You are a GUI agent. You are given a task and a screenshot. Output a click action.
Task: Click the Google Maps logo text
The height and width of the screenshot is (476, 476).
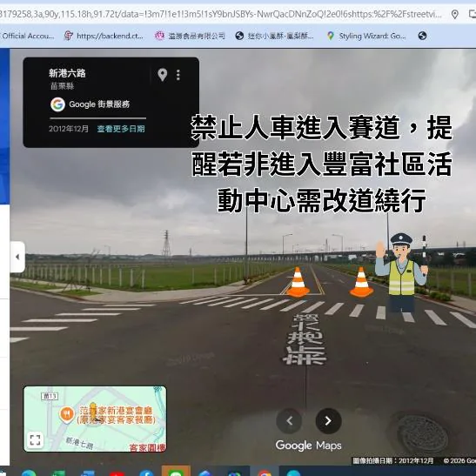(308, 446)
